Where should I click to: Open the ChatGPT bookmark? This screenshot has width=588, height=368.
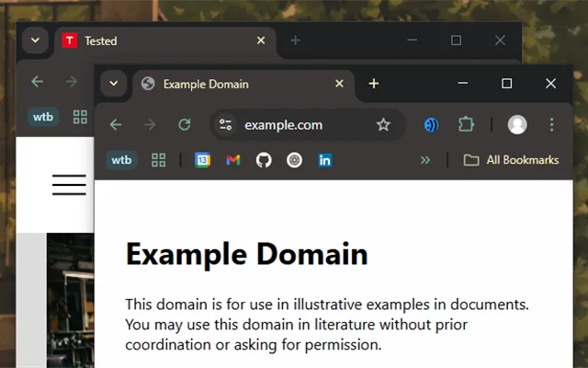click(x=294, y=160)
